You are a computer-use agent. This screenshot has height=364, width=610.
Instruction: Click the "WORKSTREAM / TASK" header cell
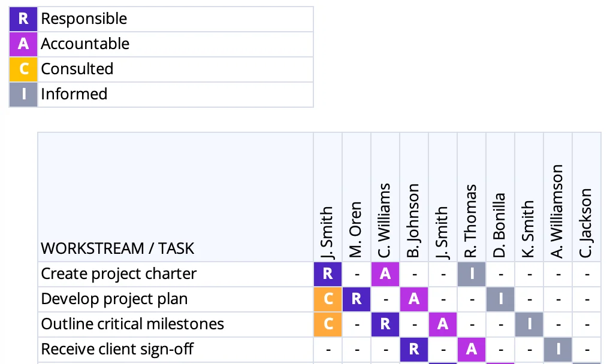click(x=117, y=248)
